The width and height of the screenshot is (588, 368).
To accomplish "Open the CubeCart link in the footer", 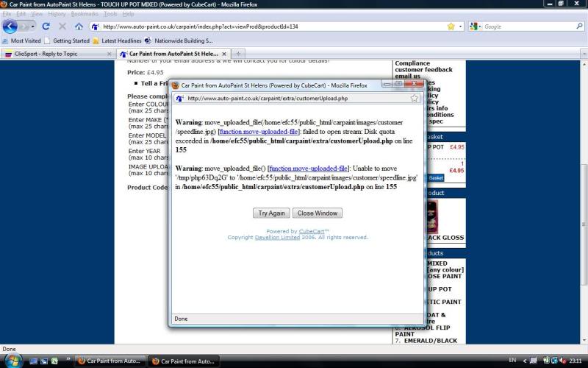I will [x=312, y=231].
